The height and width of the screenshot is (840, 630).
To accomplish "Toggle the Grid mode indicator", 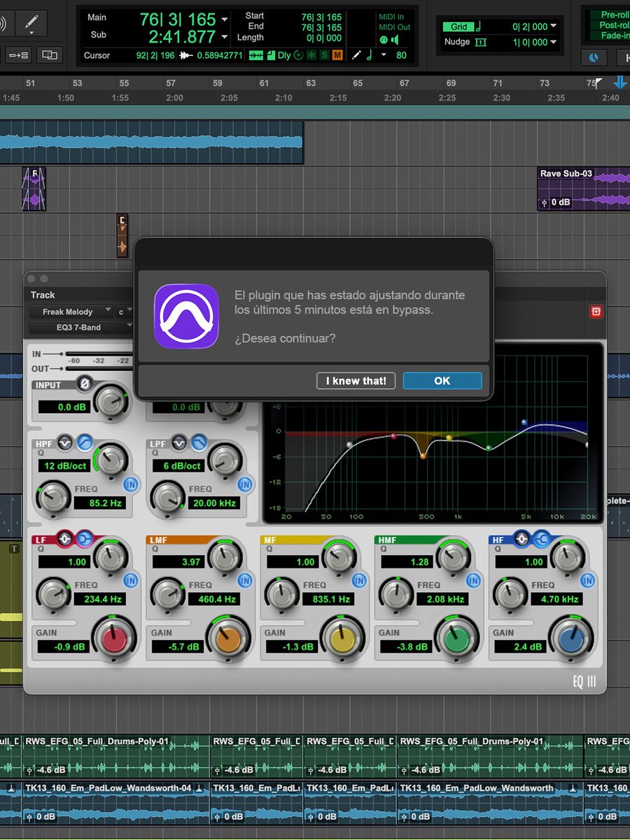I will point(459,27).
